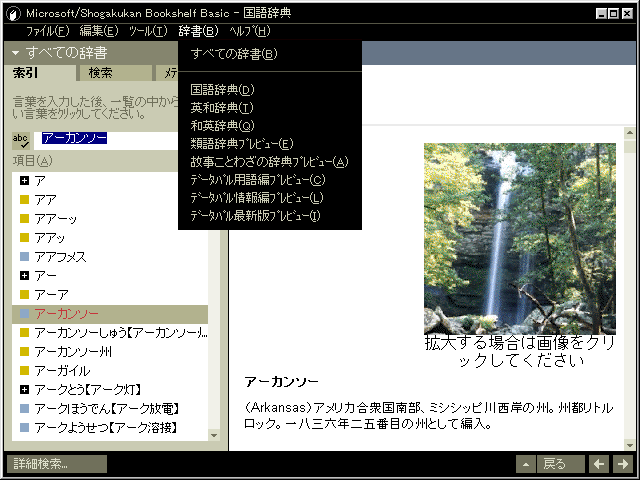Screen dimensions: 640x480
Task: Click the forward arrow navigation icon
Action: point(621,464)
